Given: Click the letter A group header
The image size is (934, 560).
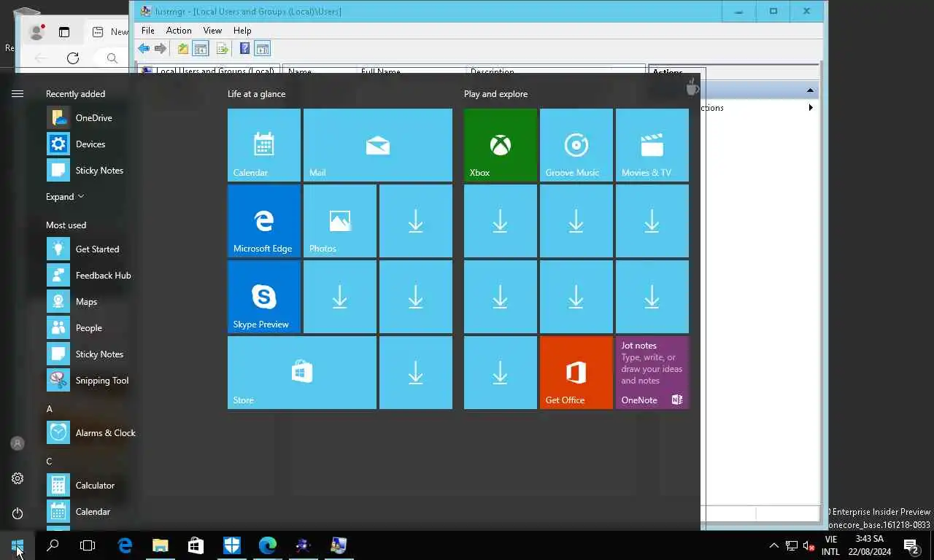Looking at the screenshot, I should 50,409.
